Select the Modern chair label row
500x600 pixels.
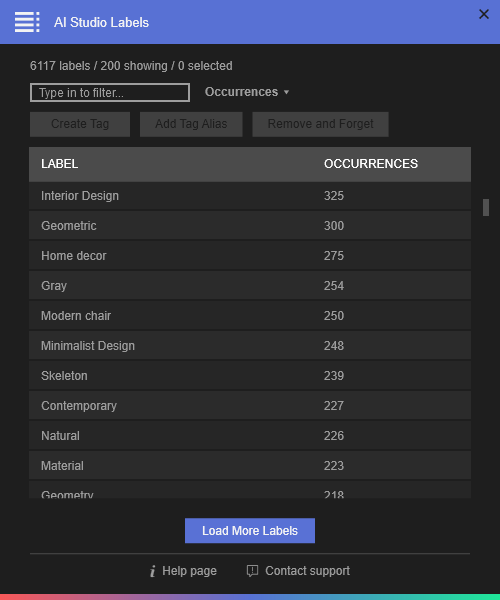pyautogui.click(x=250, y=316)
